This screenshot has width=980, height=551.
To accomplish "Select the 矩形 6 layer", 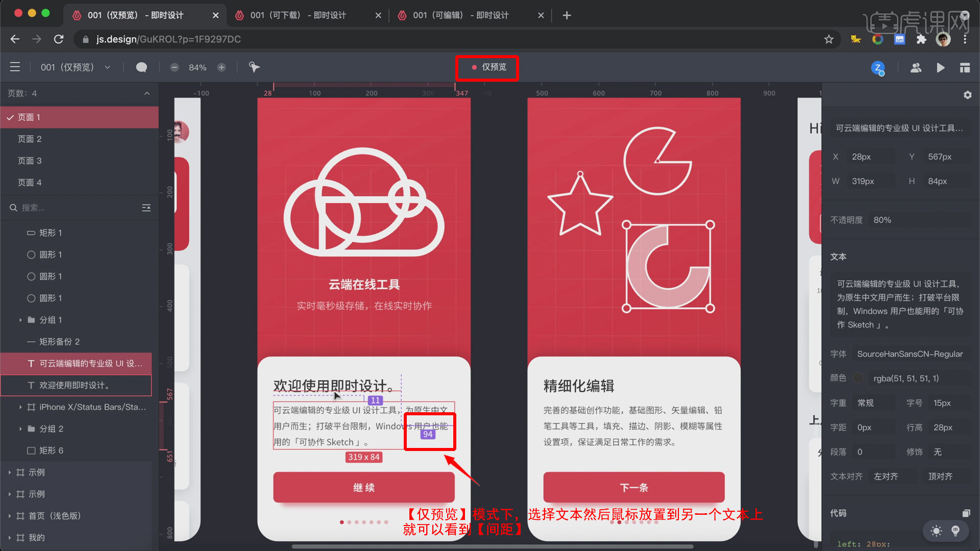I will click(77, 450).
